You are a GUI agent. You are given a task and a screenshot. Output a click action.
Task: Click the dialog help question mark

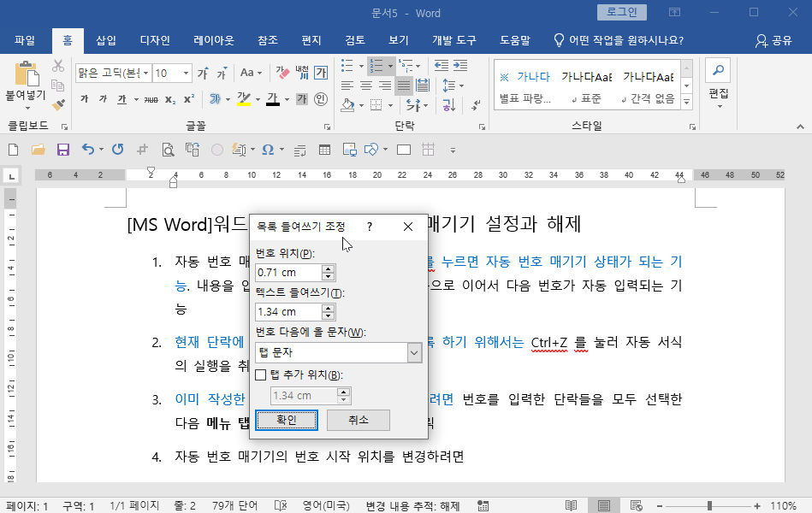pyautogui.click(x=370, y=227)
